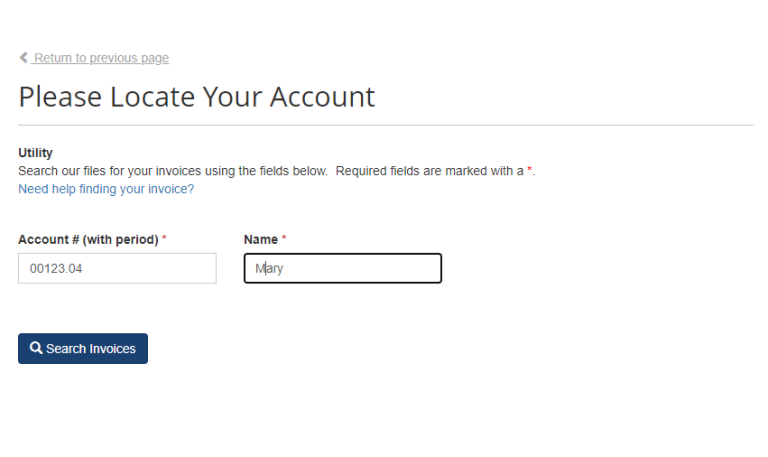768x457 pixels.
Task: Click the 00123.04 value in the account field
Action: tap(54, 268)
